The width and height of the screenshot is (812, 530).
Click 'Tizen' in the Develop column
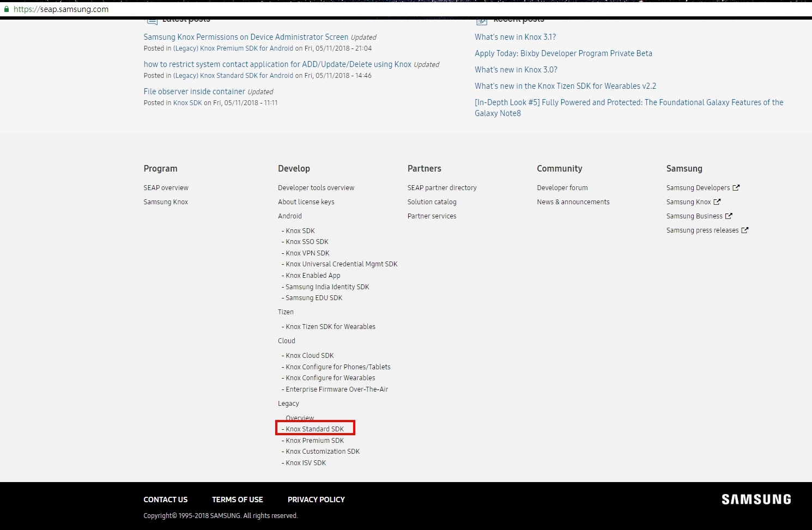click(286, 312)
